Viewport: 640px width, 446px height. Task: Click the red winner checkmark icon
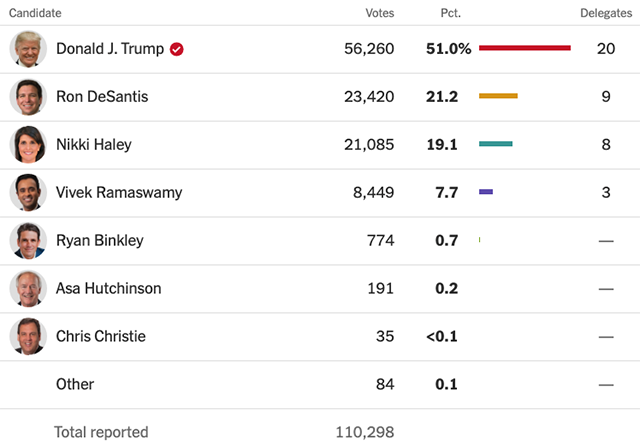[177, 49]
